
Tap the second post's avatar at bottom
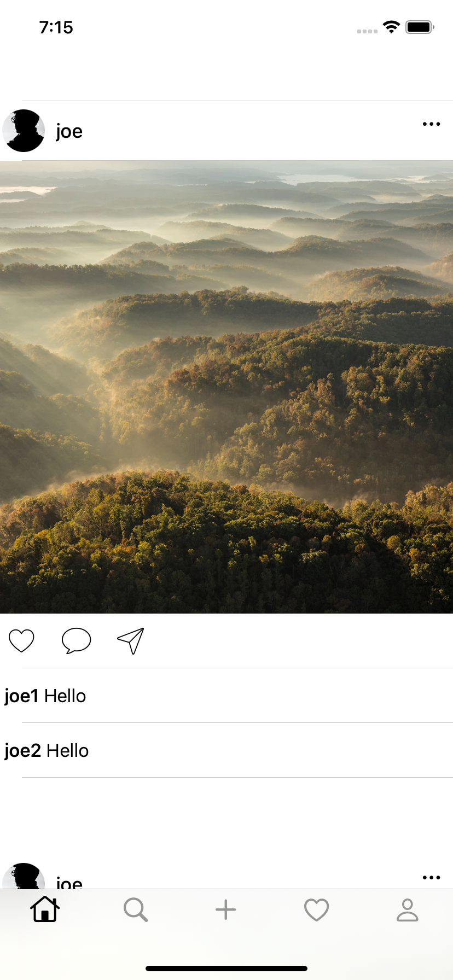pos(24,876)
